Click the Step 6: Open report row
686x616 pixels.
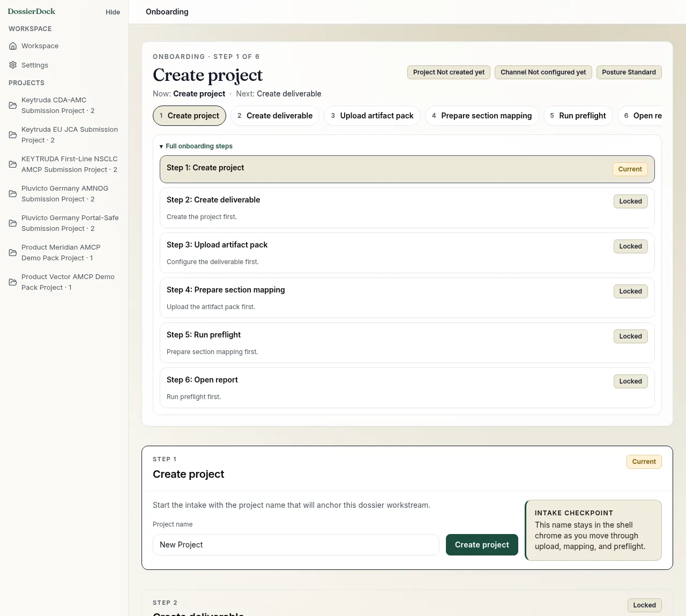407,388
